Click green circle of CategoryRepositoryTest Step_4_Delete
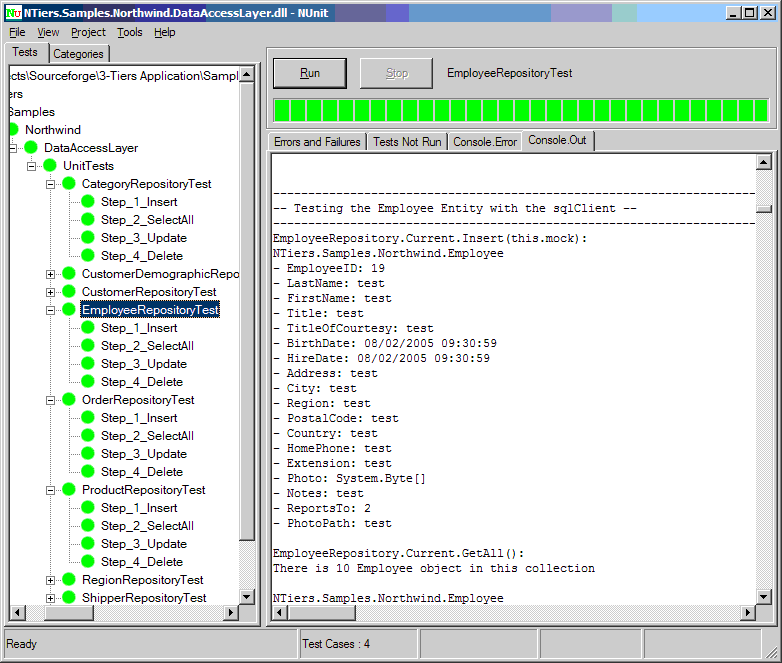 (88, 255)
